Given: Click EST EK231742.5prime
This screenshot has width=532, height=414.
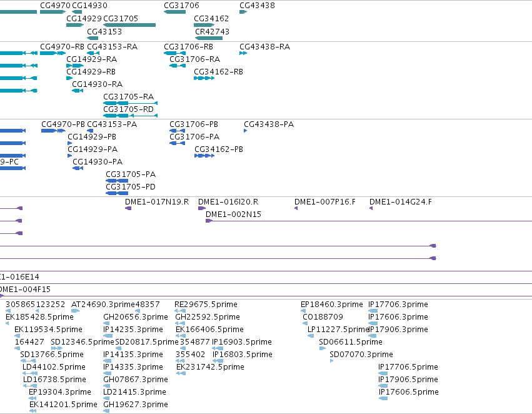Looking at the screenshot, I should pos(181,373).
